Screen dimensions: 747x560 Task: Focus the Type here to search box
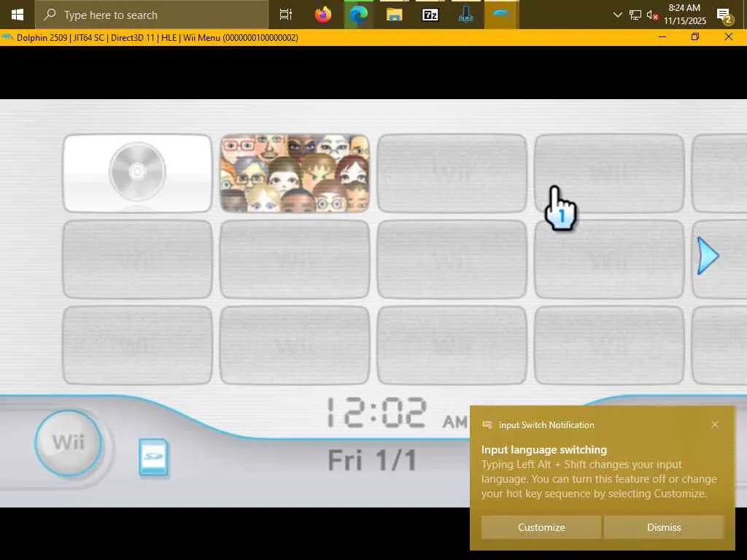tap(152, 15)
